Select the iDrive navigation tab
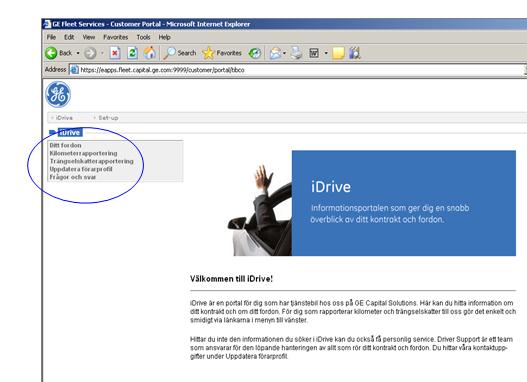This screenshot has width=527, height=382. [64, 118]
